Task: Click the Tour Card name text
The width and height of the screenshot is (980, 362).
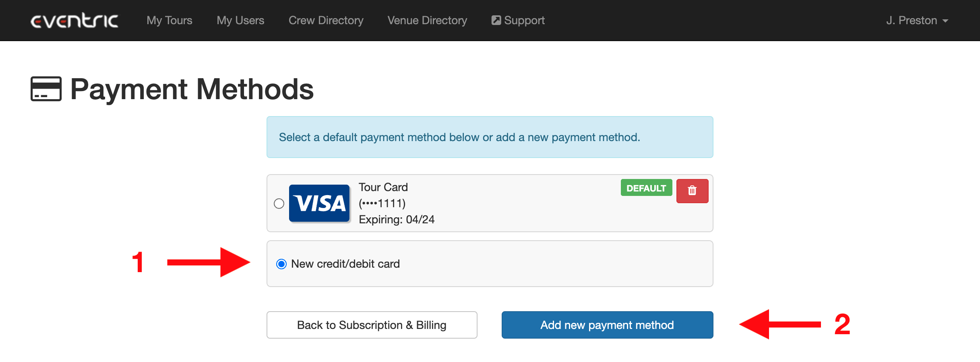Action: coord(383,187)
